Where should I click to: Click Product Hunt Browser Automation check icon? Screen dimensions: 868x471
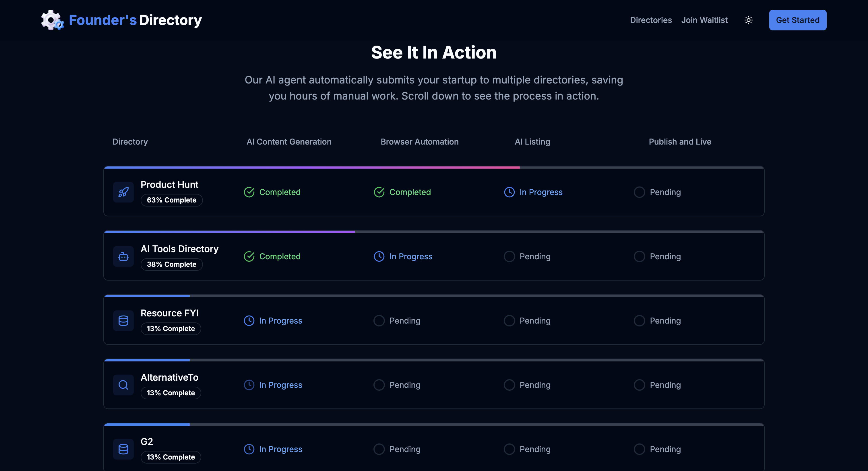pyautogui.click(x=379, y=192)
